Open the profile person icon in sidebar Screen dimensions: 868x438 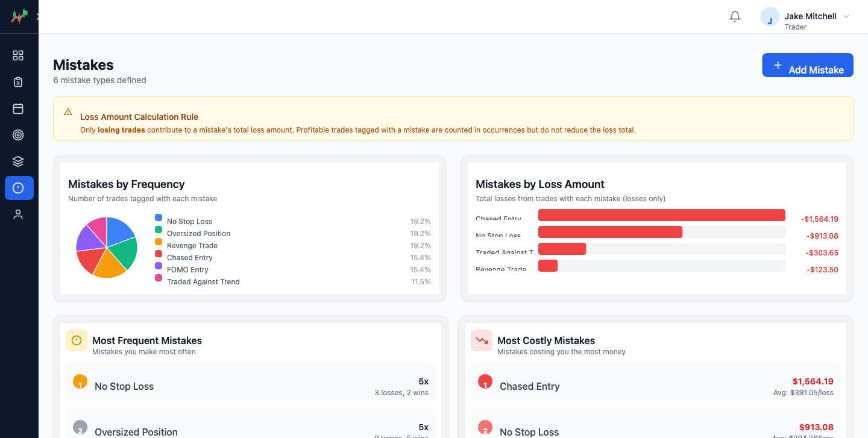click(x=18, y=214)
